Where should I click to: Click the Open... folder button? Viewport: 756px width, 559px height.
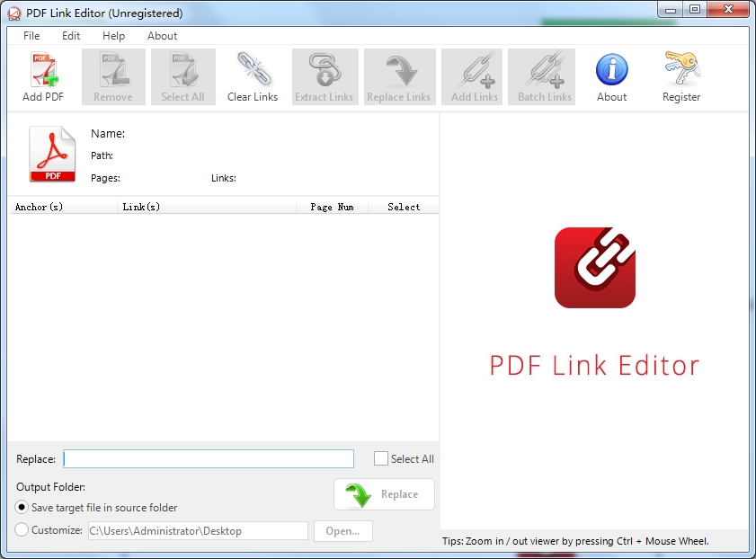(342, 531)
